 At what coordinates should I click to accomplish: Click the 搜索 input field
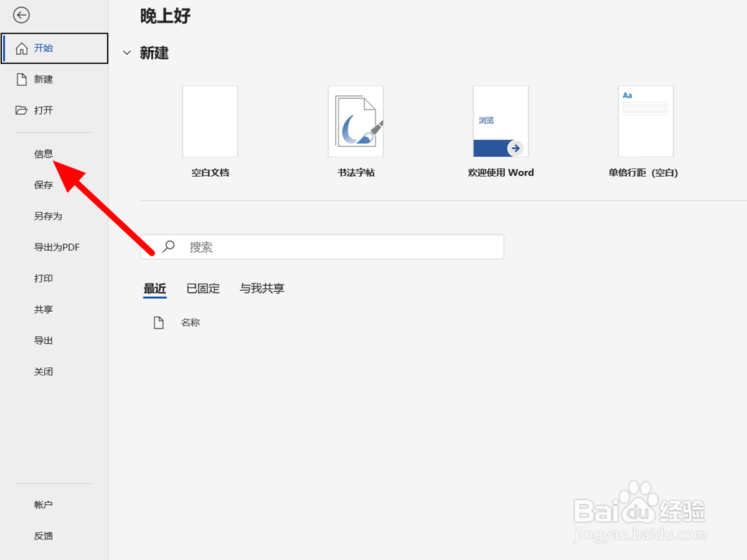(x=322, y=247)
